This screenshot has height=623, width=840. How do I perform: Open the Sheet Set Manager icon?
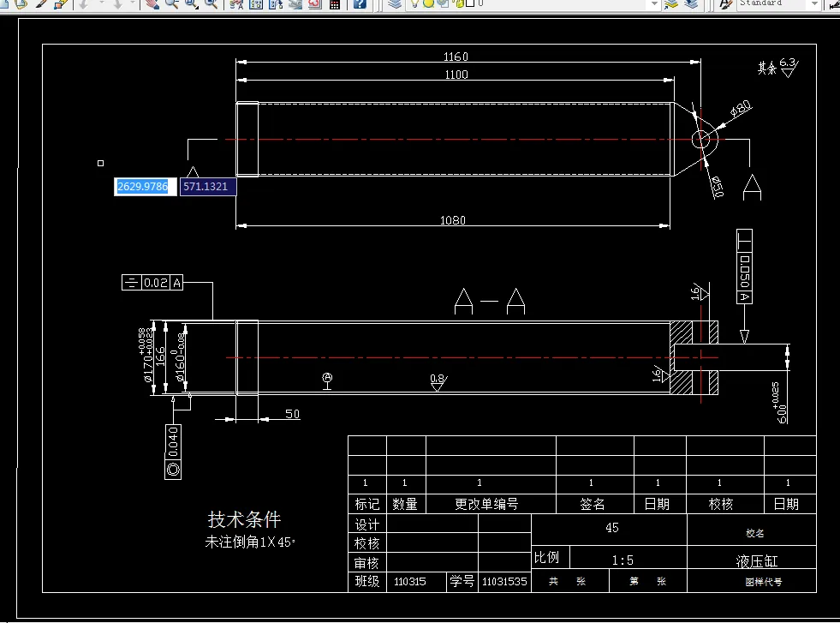pyautogui.click(x=295, y=3)
